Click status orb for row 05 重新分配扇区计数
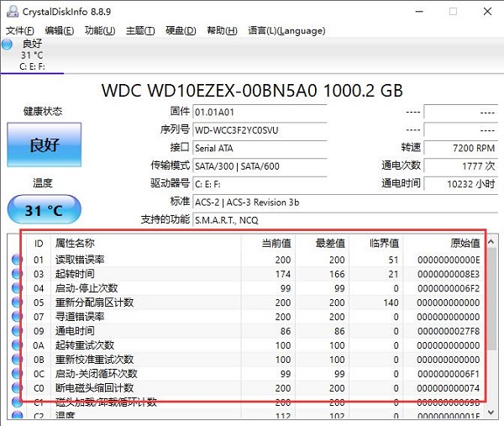Image resolution: width=504 pixels, height=426 pixels. [x=17, y=302]
